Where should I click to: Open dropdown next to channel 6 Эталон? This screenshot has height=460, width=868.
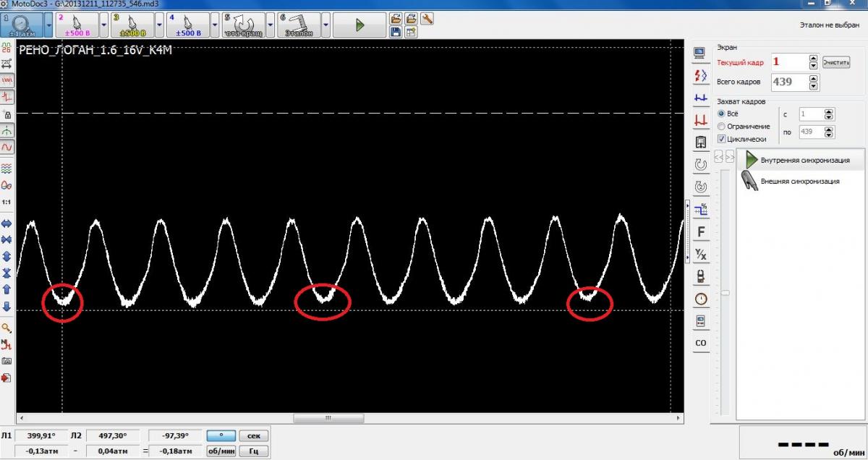tap(326, 25)
